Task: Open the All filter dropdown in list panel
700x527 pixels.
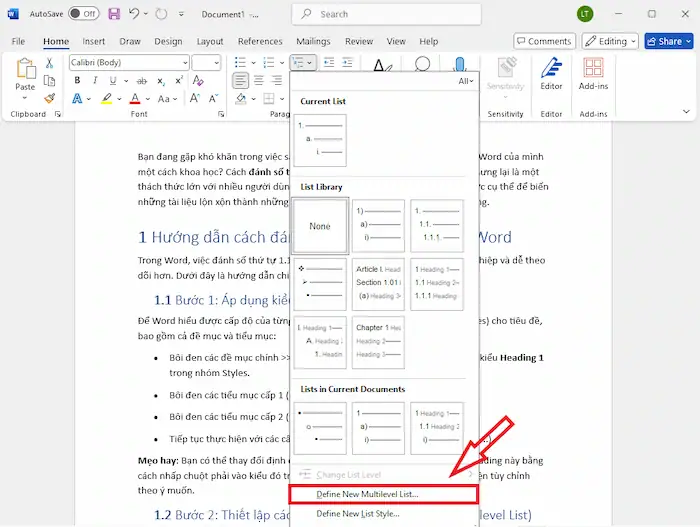Action: click(464, 81)
